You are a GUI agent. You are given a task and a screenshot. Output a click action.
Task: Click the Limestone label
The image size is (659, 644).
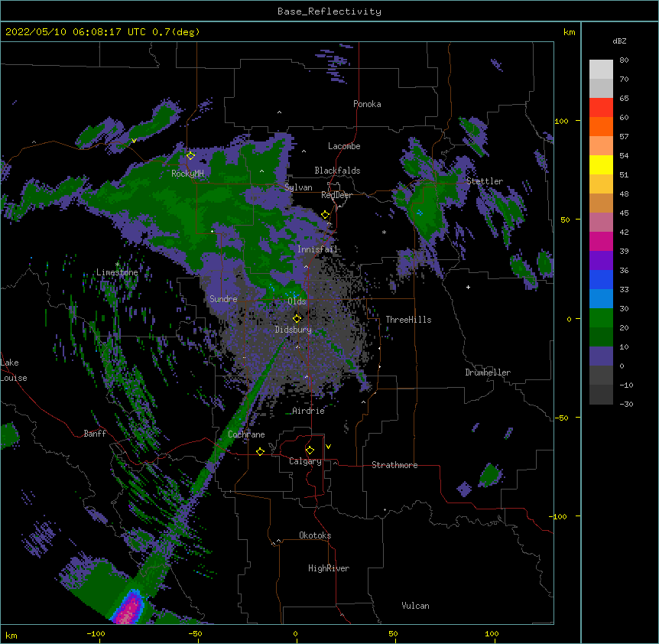(x=117, y=272)
